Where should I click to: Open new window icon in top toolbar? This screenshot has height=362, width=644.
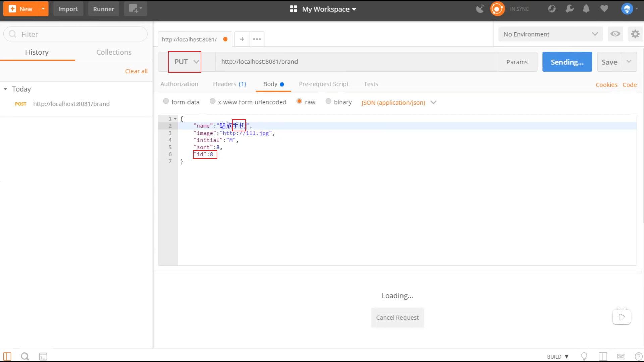tap(136, 9)
